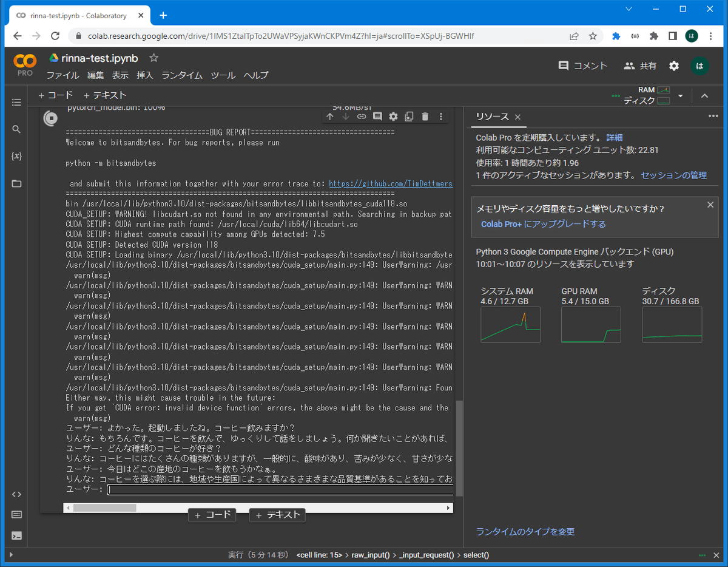Open browser tab search chevron

coord(629,9)
